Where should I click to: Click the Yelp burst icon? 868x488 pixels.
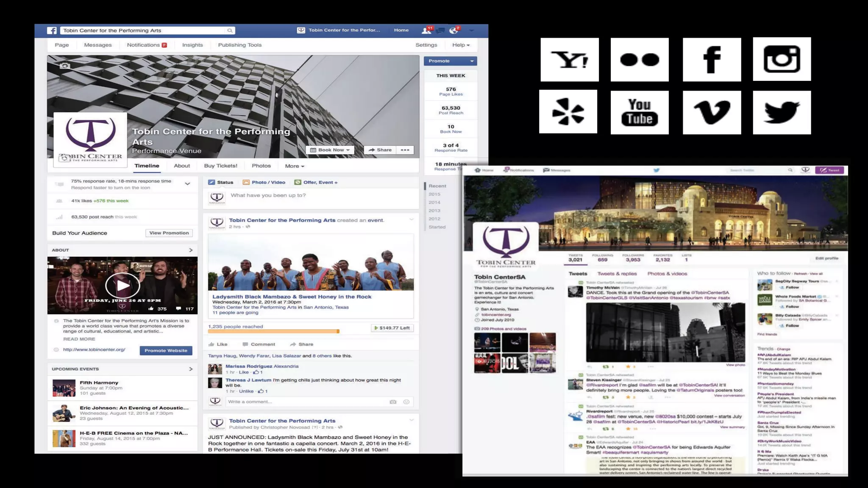(568, 112)
